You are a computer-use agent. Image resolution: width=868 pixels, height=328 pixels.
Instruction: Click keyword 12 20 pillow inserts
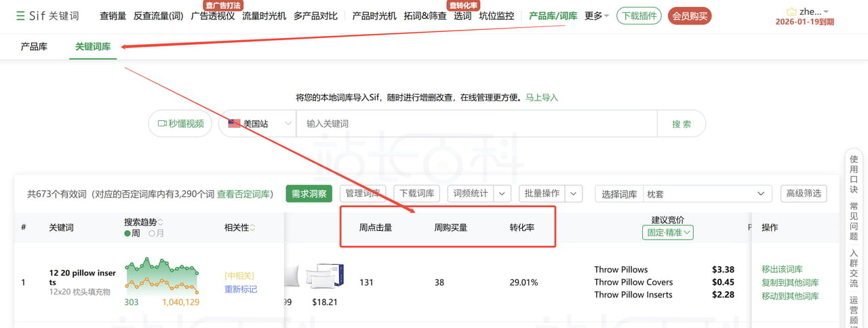[82, 277]
